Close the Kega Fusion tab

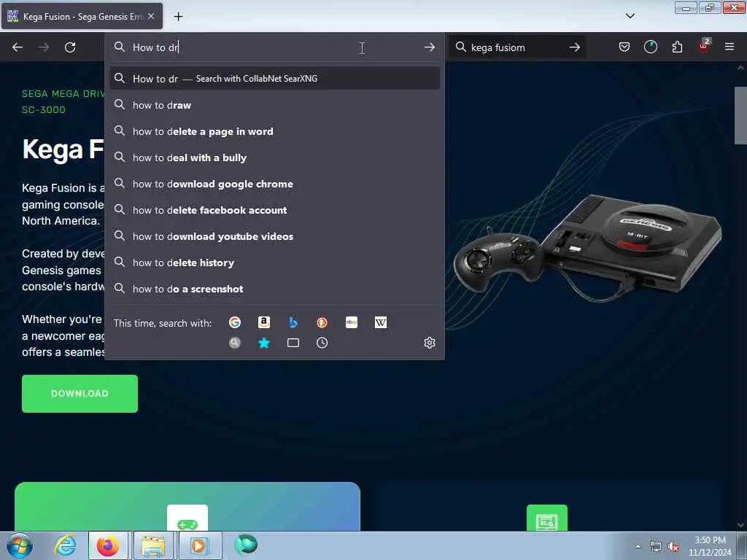pyautogui.click(x=151, y=16)
